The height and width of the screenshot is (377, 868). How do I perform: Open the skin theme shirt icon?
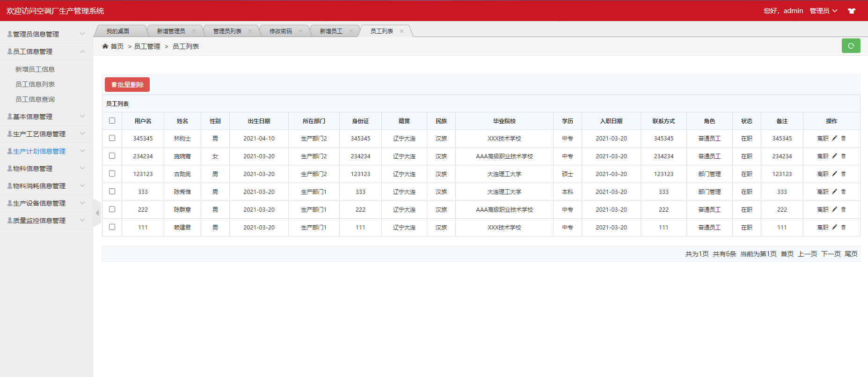tap(852, 11)
